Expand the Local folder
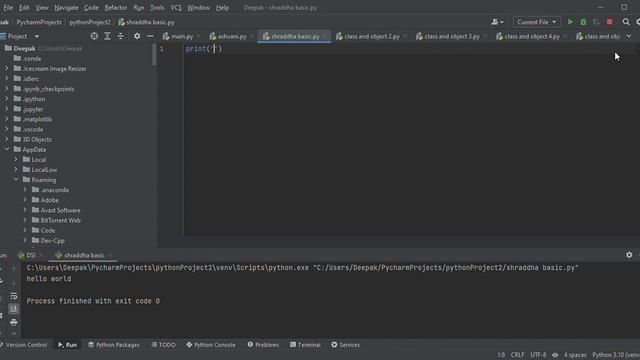Viewport: 640px width, 360px height. point(16,160)
